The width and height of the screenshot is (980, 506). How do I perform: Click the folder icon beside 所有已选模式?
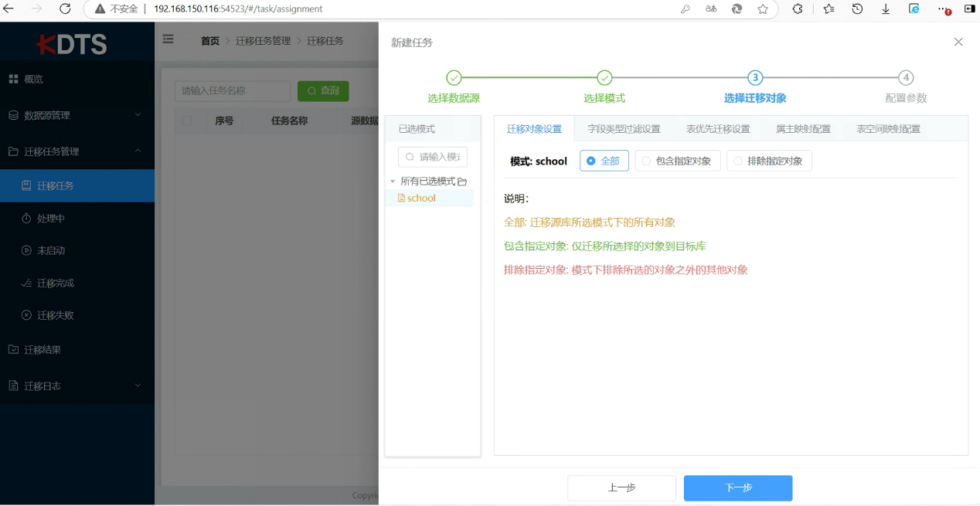pos(462,182)
